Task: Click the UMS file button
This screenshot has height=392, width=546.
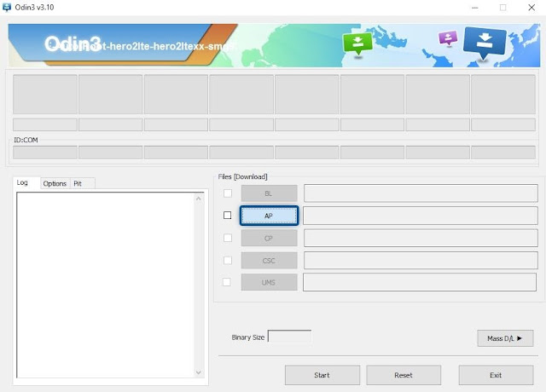Action: [270, 282]
